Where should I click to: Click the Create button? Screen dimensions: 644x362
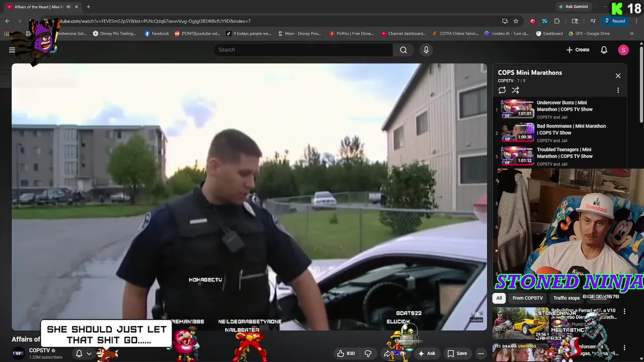tap(578, 50)
